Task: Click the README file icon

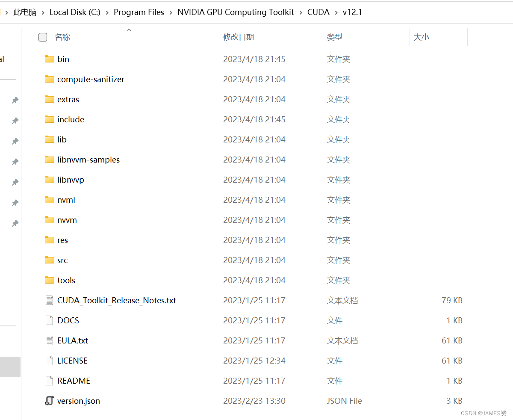Action: pos(50,381)
